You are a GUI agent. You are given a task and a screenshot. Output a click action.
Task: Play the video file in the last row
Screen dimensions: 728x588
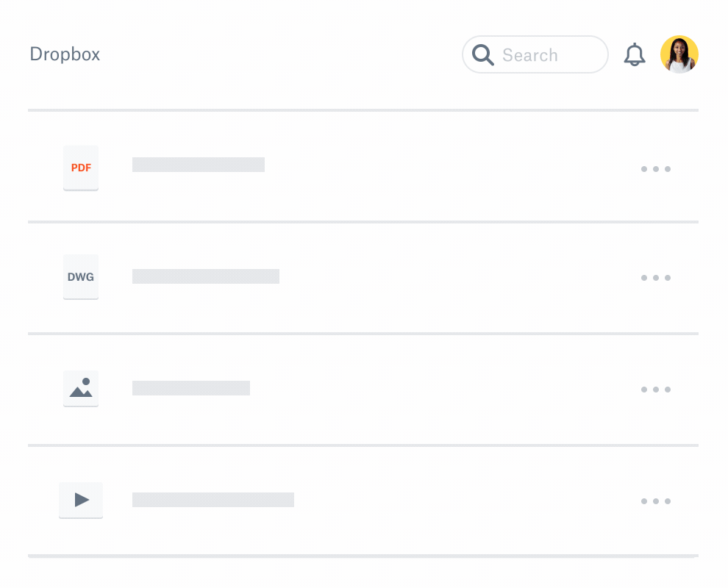pyautogui.click(x=80, y=500)
